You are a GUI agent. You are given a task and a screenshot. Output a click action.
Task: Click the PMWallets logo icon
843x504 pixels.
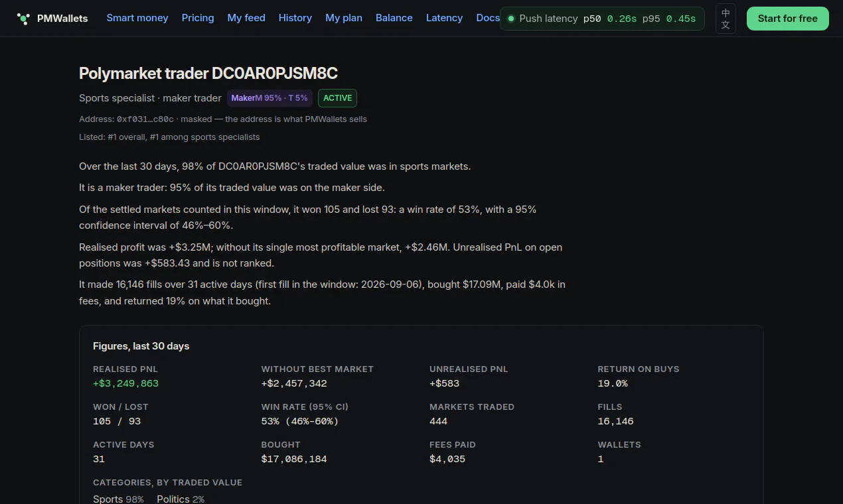(x=23, y=19)
